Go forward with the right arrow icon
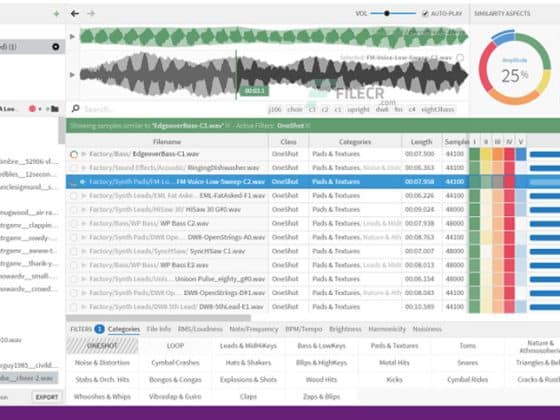The height and width of the screenshot is (420, 560). pyautogui.click(x=91, y=14)
